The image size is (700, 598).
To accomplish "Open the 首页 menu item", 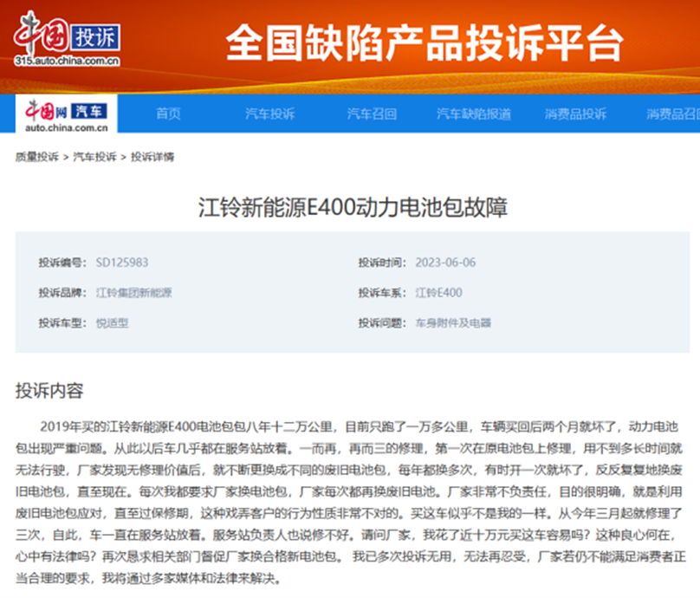I will tap(168, 114).
